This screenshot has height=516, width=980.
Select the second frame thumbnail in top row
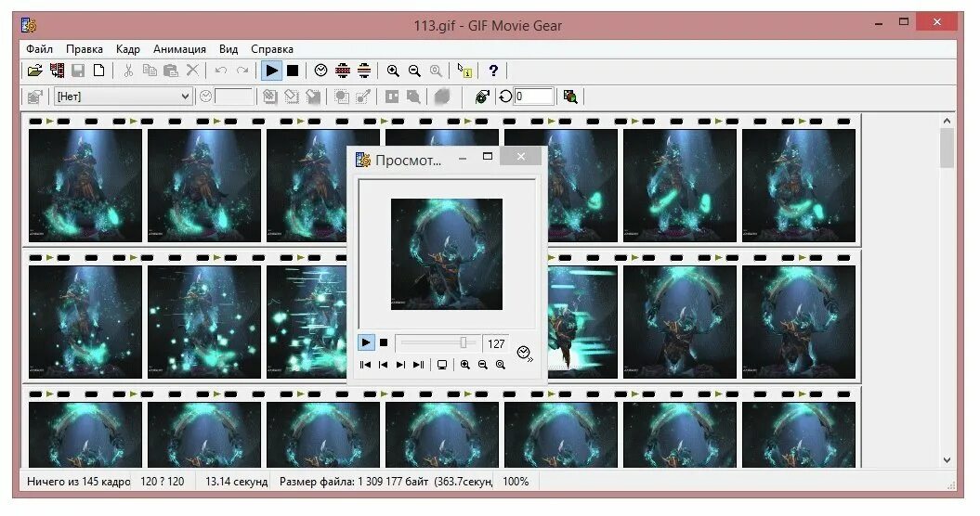click(x=204, y=186)
